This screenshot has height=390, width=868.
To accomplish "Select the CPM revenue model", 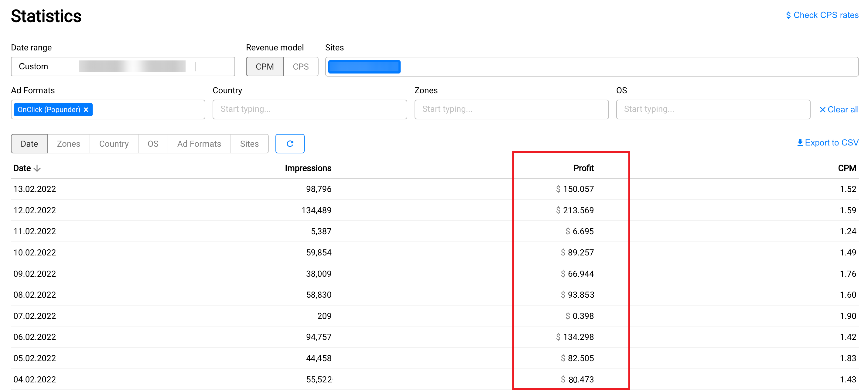I will [x=265, y=67].
